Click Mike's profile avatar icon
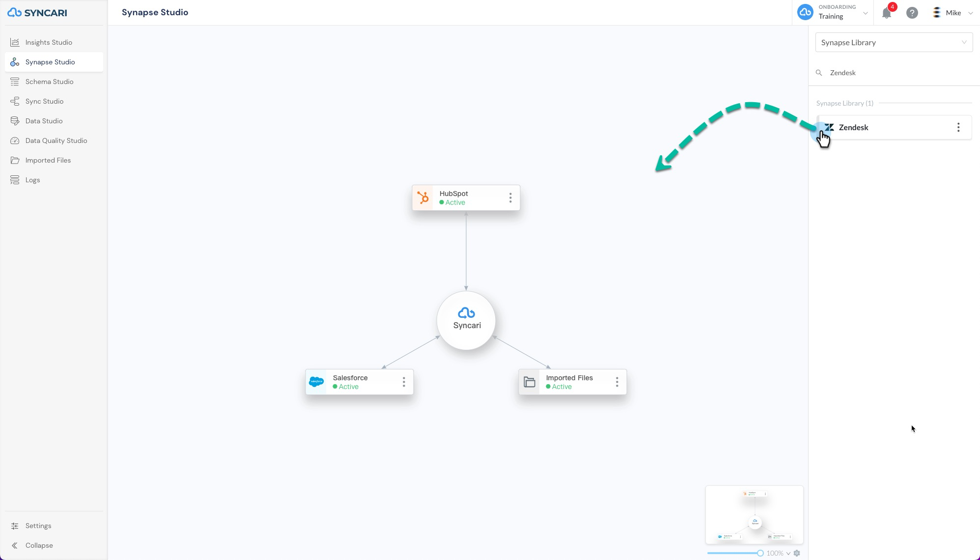980x560 pixels. click(937, 13)
